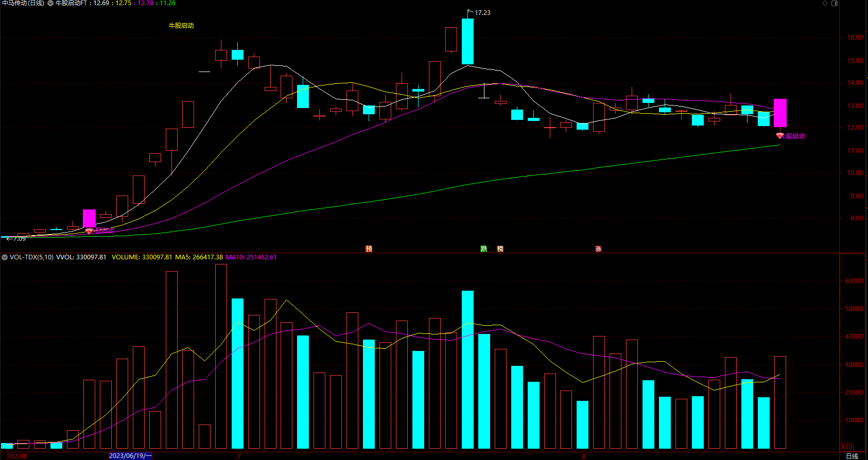Click the 60000 volume axis label
The width and height of the screenshot is (868, 460).
point(854,281)
